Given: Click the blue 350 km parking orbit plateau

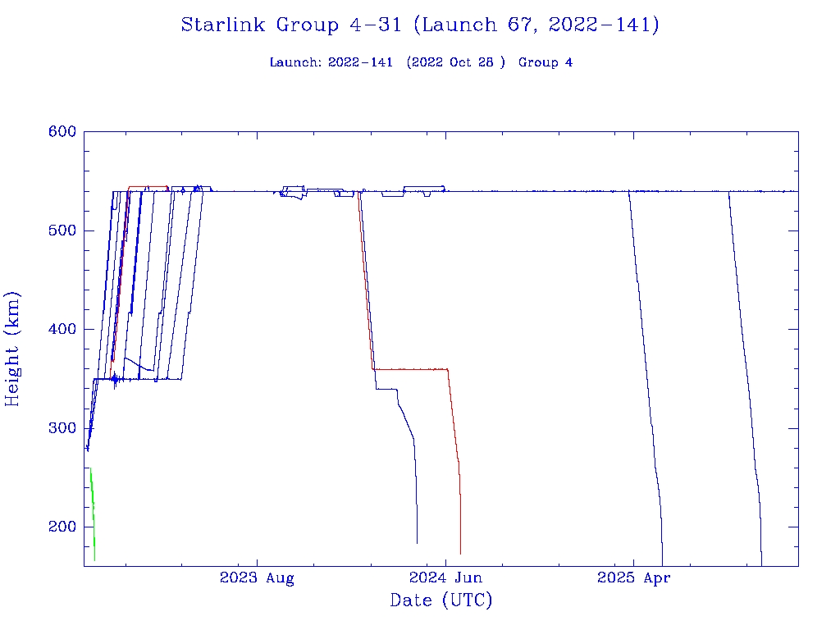Looking at the screenshot, I should tap(164, 378).
